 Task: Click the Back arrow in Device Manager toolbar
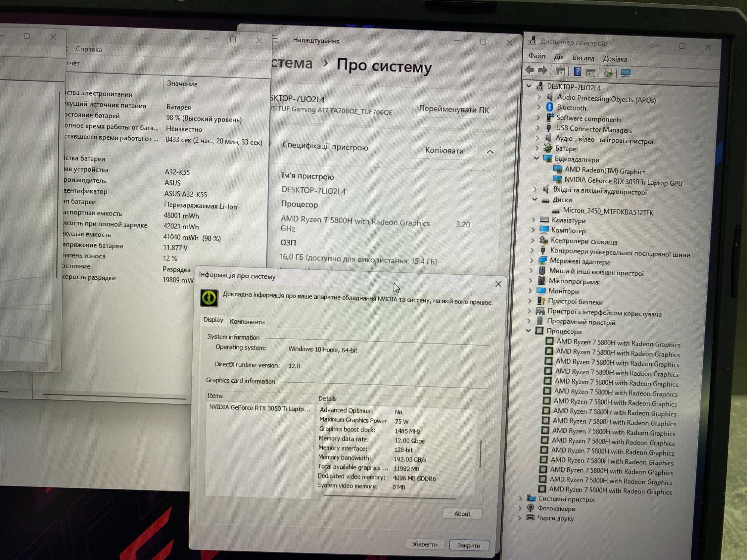[x=530, y=70]
